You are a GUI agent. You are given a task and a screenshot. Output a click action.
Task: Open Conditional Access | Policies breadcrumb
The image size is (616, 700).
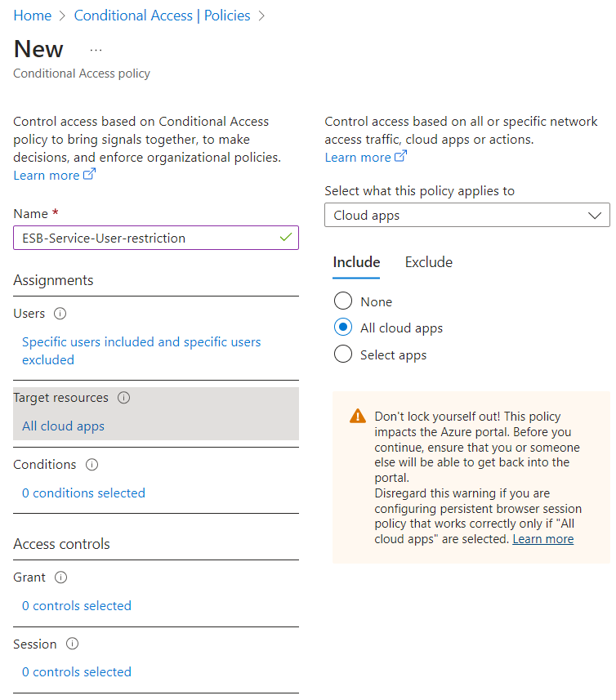tap(162, 16)
